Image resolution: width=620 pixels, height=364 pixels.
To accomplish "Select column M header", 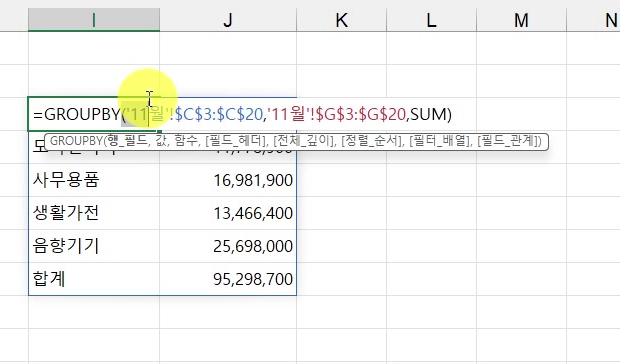I will click(521, 19).
